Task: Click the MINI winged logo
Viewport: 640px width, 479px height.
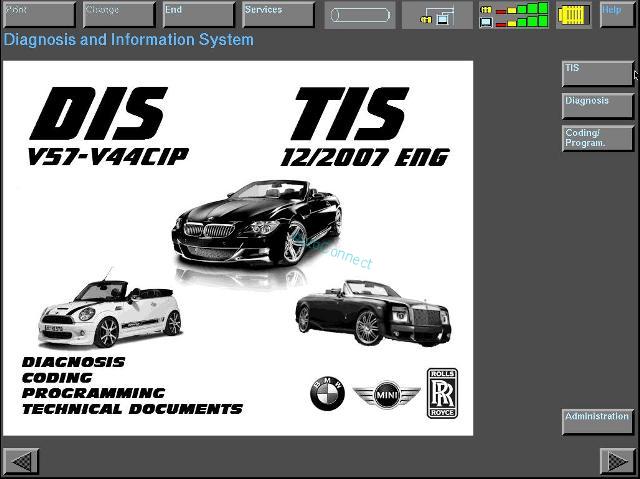Action: (x=387, y=395)
